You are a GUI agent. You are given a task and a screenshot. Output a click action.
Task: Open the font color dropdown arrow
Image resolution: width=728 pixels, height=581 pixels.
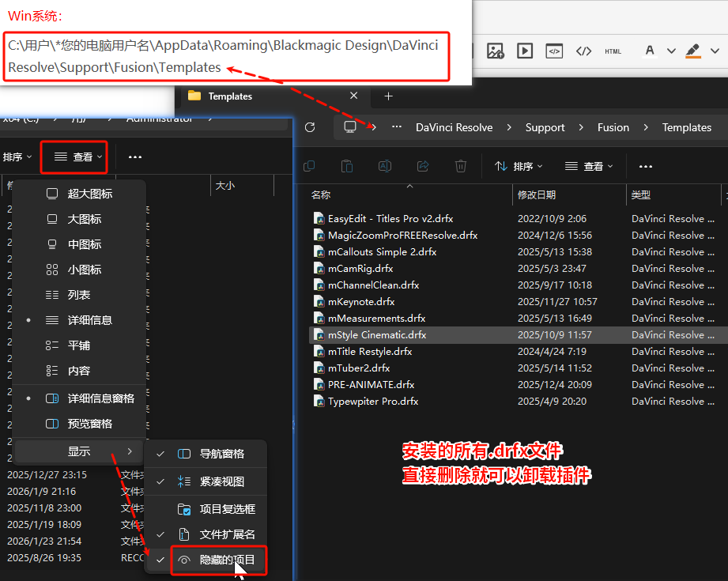671,51
